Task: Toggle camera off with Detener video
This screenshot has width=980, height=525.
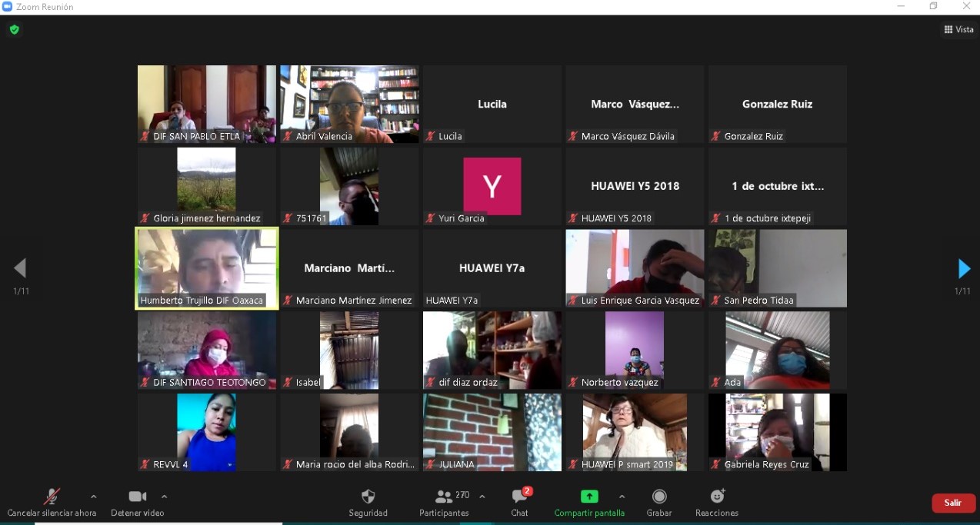Action: [x=138, y=497]
